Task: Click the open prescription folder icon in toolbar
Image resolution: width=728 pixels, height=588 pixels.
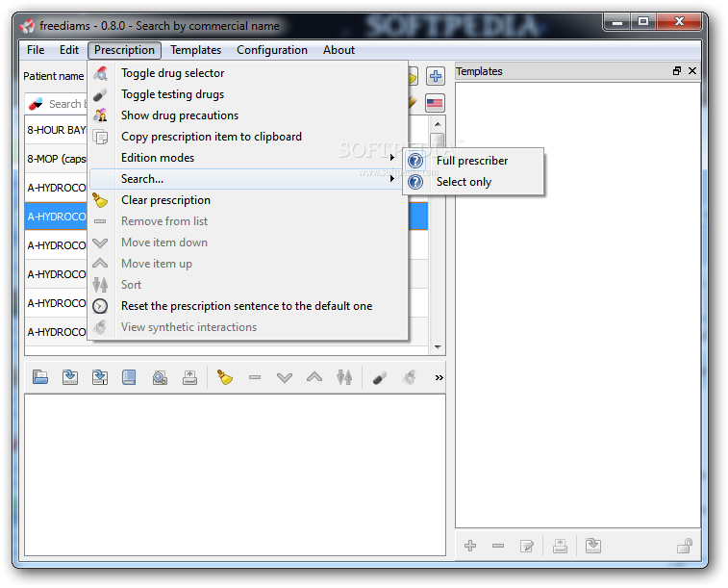Action: coord(40,377)
